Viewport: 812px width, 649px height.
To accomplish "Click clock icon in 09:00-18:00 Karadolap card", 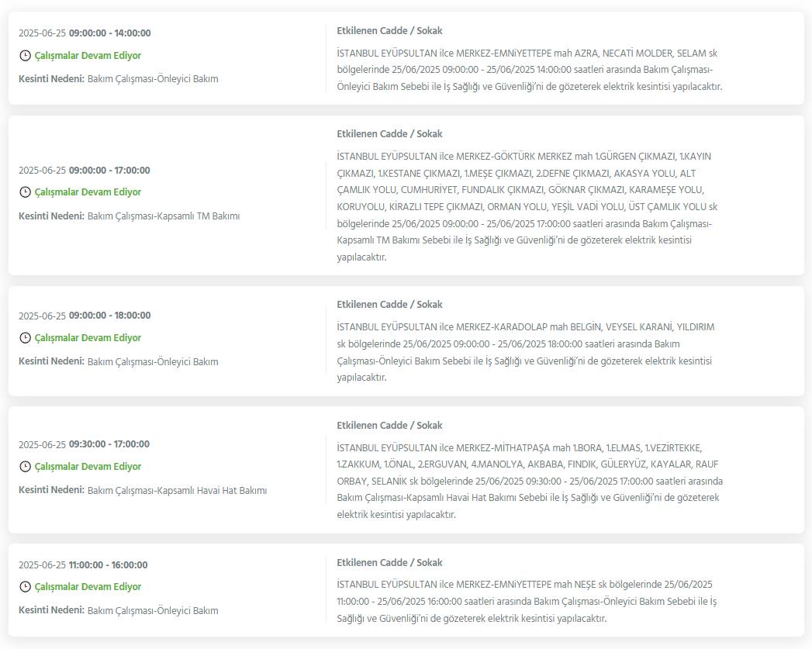I will [25, 338].
